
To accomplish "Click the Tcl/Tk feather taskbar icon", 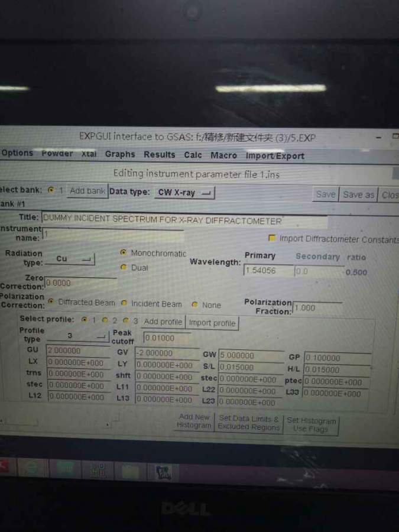I will click(163, 472).
